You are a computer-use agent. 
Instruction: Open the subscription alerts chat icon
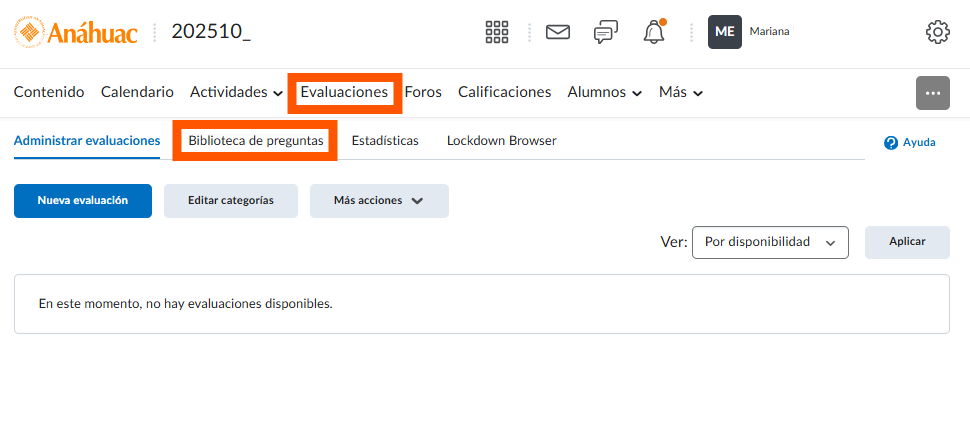pos(605,32)
